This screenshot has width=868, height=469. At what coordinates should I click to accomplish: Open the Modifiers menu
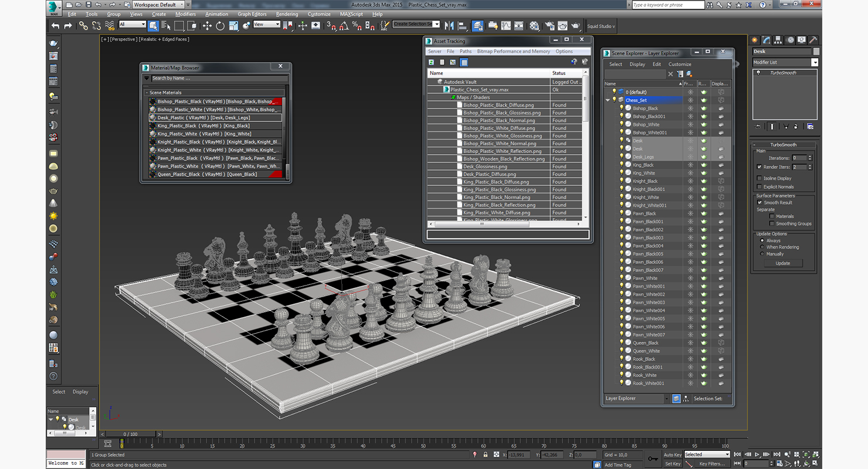click(186, 14)
